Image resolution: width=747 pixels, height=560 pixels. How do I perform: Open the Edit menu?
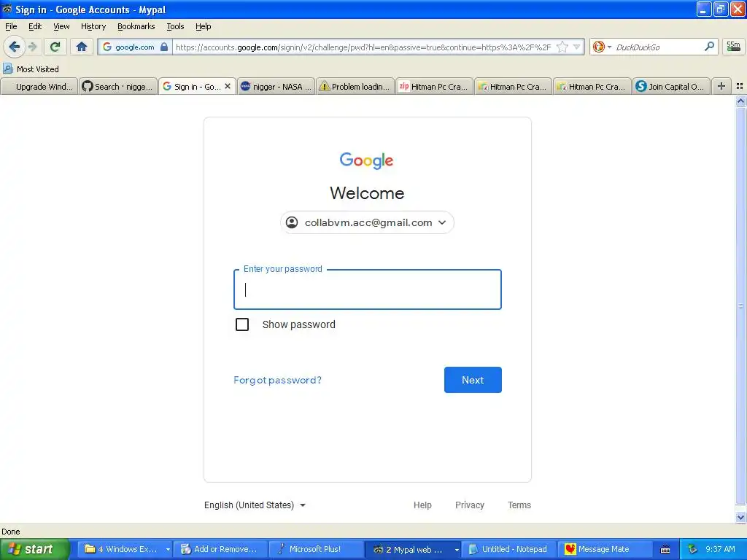point(35,26)
